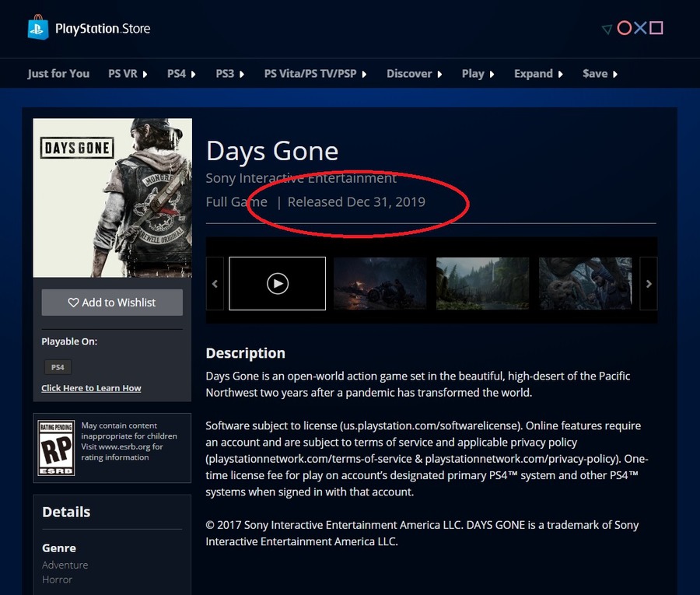The height and width of the screenshot is (595, 700).
Task: Expand the $ave menu arrow
Action: point(615,74)
